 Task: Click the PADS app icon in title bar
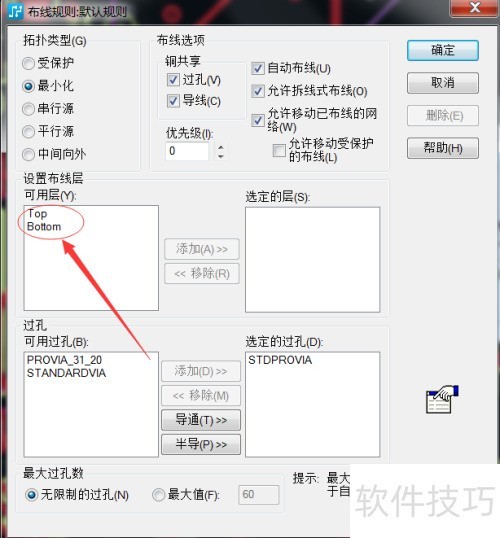pyautogui.click(x=15, y=11)
